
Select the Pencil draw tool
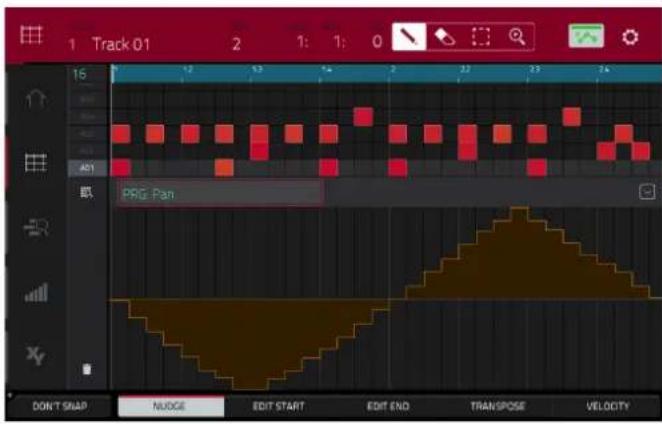pyautogui.click(x=409, y=37)
